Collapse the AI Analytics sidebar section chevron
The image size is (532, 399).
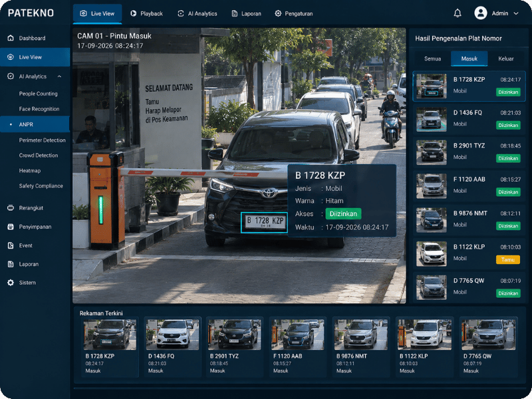tap(59, 76)
